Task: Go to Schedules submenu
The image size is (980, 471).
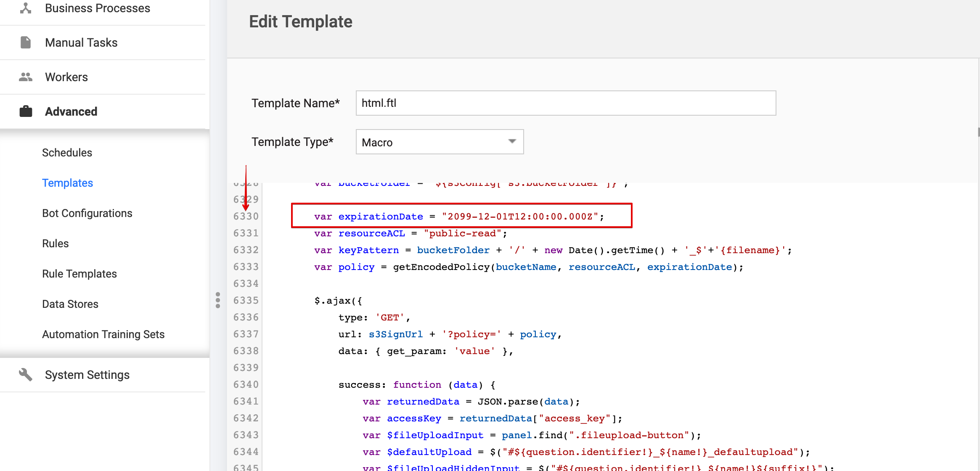Action: pyautogui.click(x=67, y=153)
